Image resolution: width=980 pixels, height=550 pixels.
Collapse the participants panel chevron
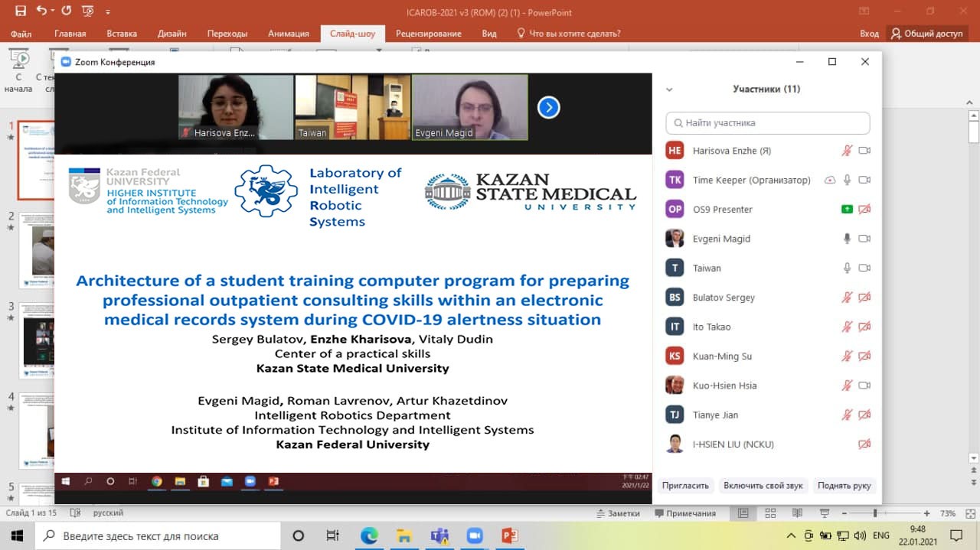tap(669, 89)
